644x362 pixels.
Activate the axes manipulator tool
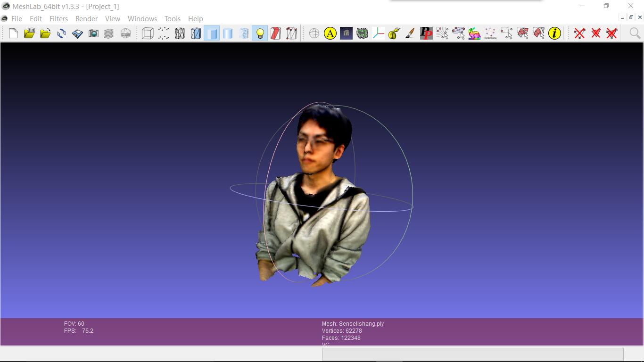point(378,33)
